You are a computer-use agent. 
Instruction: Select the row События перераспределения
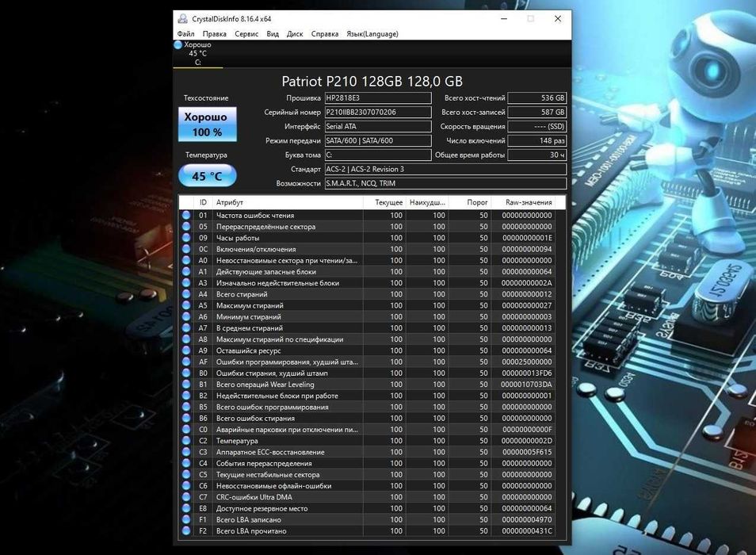367,463
